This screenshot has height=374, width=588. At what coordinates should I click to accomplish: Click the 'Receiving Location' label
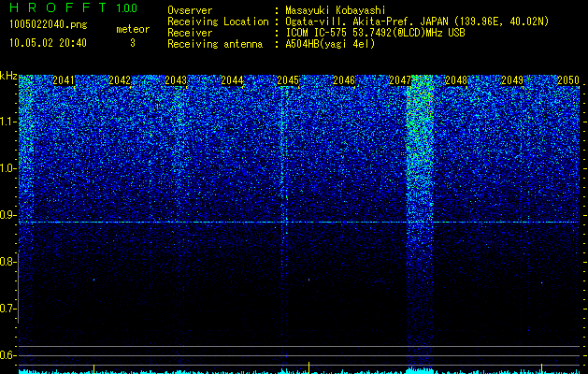(x=218, y=22)
